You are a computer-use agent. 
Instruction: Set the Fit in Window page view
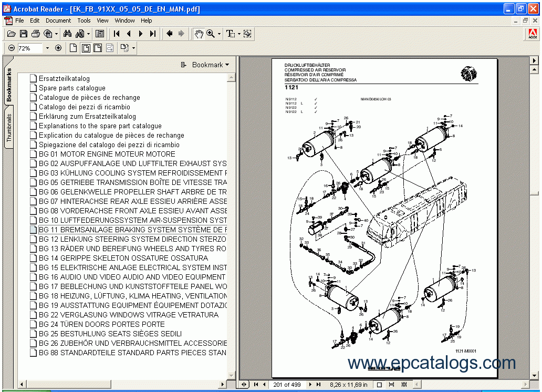click(x=86, y=48)
